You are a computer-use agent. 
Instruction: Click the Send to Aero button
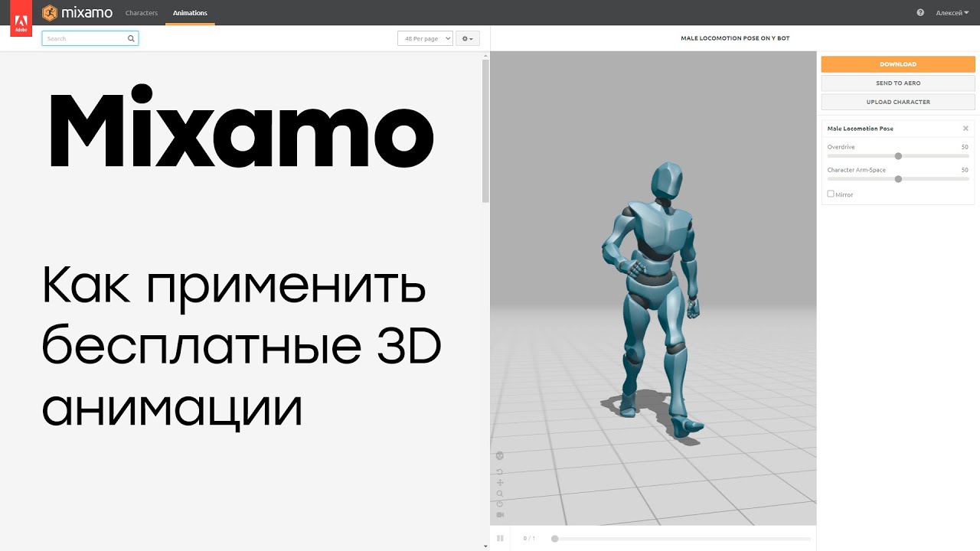tap(898, 83)
